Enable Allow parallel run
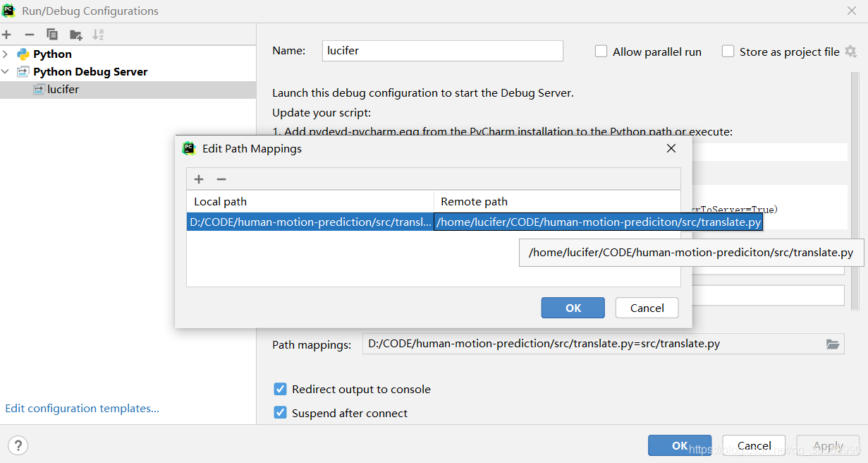 point(601,51)
